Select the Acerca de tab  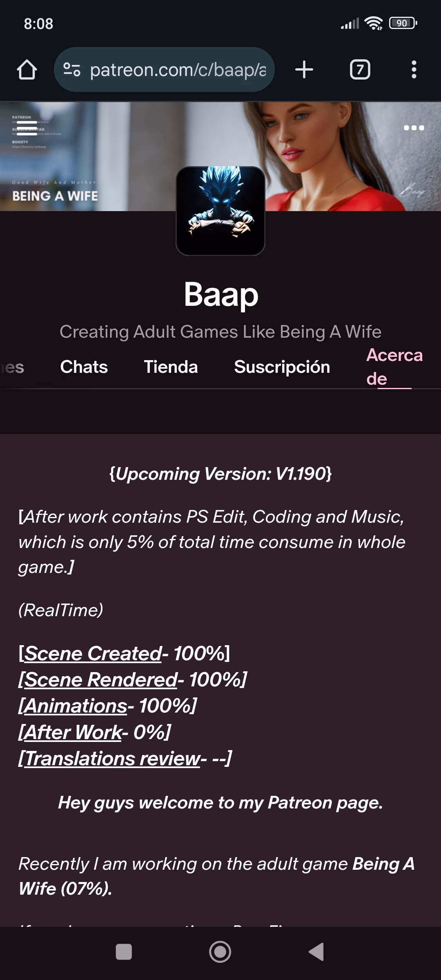[x=394, y=367]
